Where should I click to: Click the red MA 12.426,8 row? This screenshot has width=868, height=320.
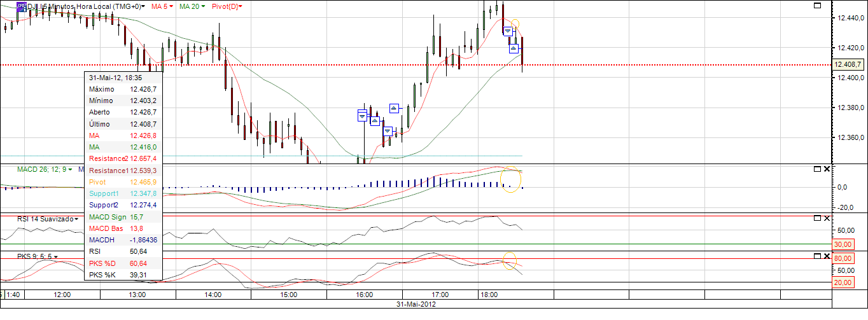pyautogui.click(x=123, y=136)
